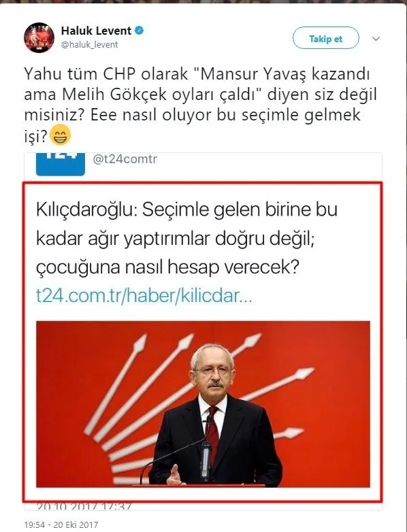407x532 pixels.
Task: Open the @haluk_levent handle link
Action: [90, 45]
